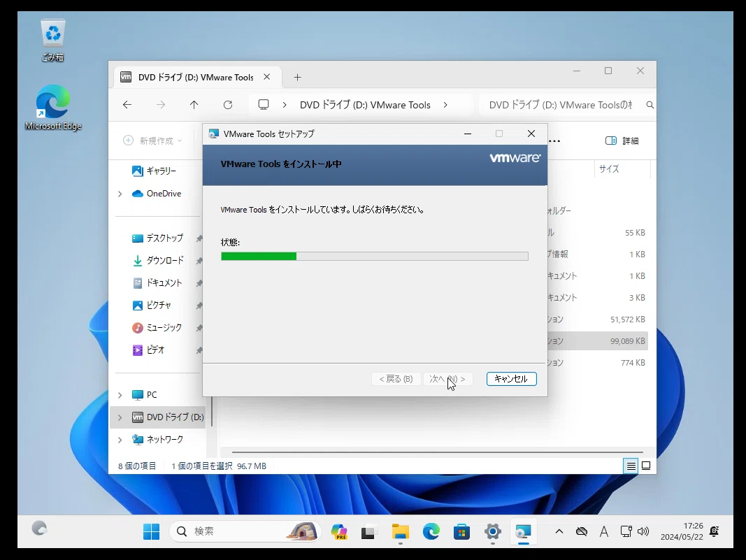746x560 pixels.
Task: Expand the OneDrive tree node
Action: [x=120, y=194]
